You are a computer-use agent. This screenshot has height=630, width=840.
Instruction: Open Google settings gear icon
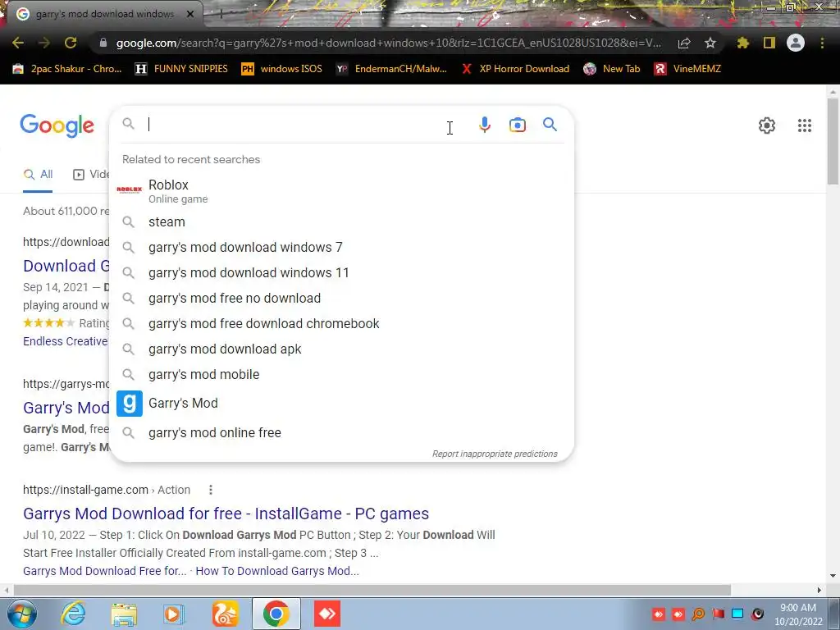pos(767,126)
